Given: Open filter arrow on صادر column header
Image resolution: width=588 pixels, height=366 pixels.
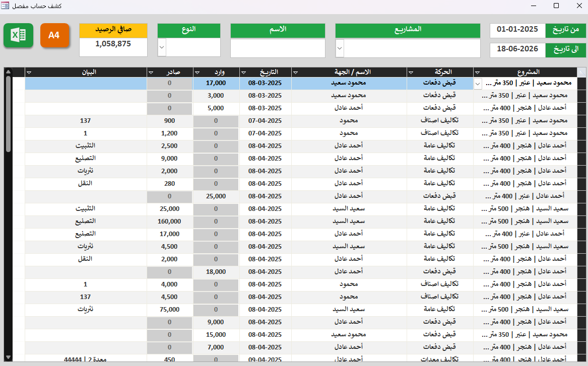Looking at the screenshot, I should coord(151,72).
